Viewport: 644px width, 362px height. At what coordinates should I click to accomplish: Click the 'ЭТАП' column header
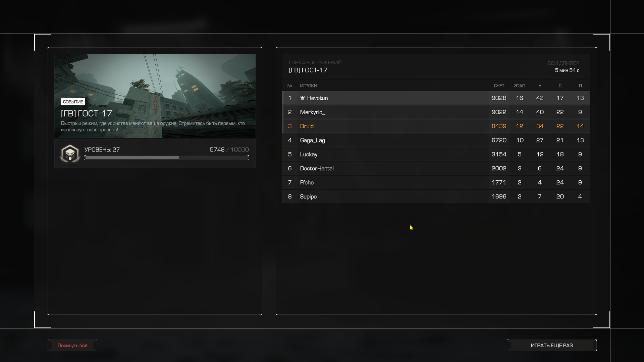click(x=520, y=86)
